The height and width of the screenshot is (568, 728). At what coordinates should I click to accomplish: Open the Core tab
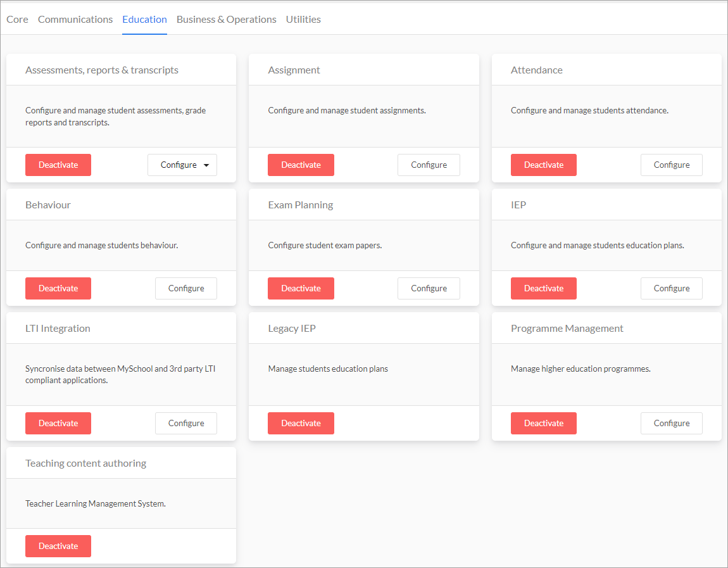coord(17,20)
